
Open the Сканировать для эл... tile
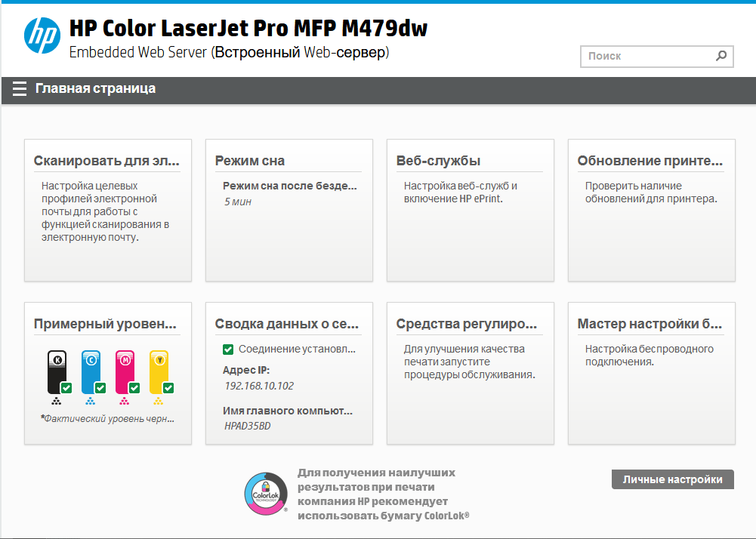coord(108,210)
